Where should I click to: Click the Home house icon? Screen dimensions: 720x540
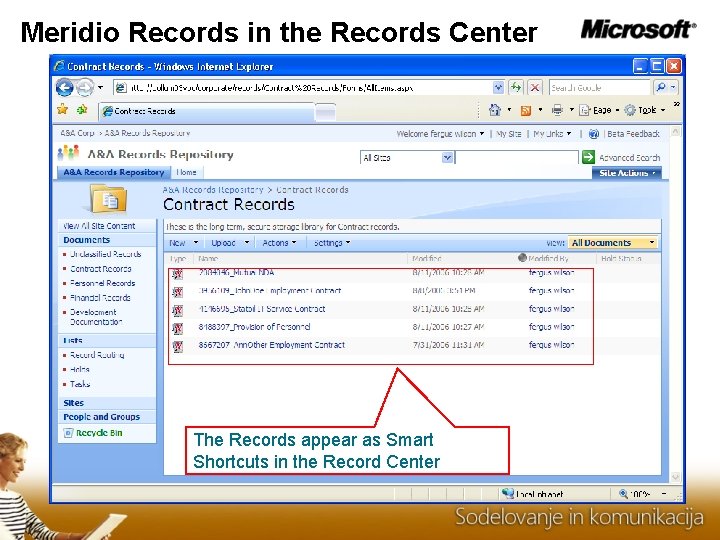(x=495, y=110)
